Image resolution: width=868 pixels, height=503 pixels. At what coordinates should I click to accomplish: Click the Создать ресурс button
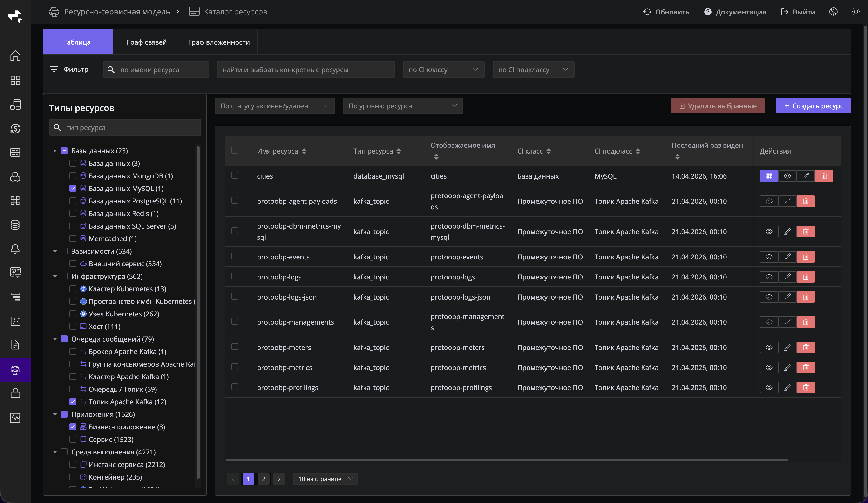[x=813, y=106]
